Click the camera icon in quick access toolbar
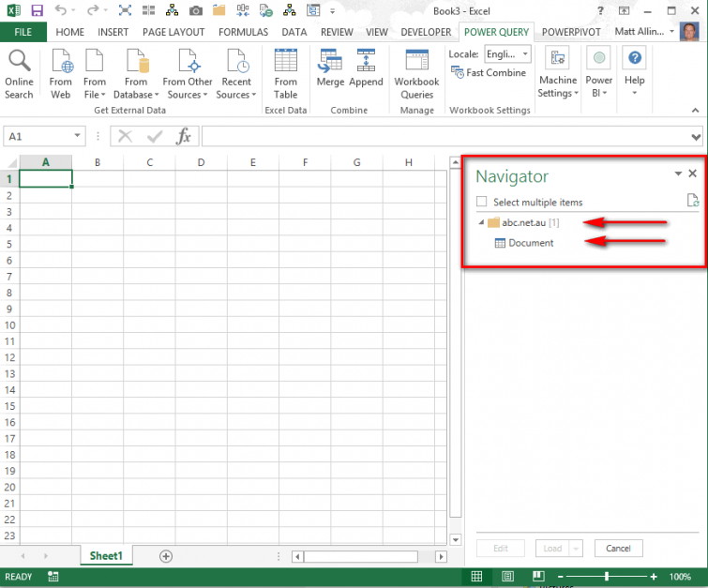The width and height of the screenshot is (708, 588). (195, 10)
